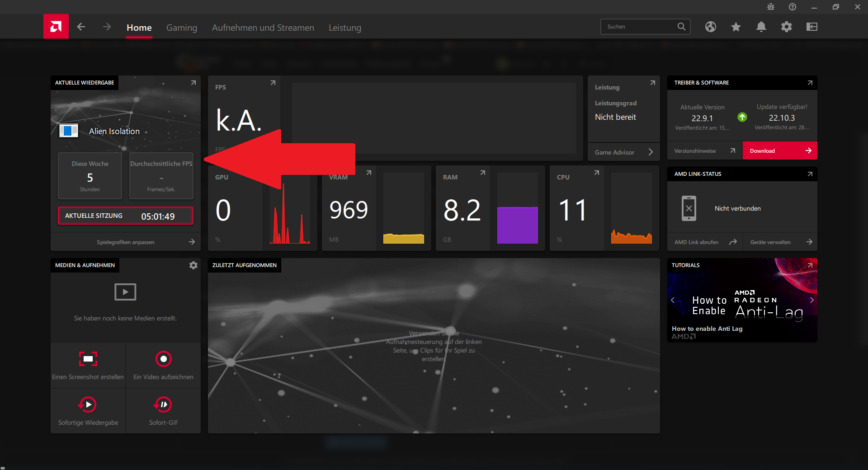Open Game Advisor

624,152
